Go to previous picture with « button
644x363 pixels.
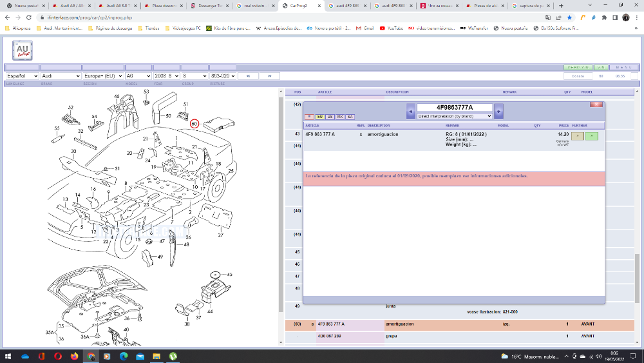point(248,76)
